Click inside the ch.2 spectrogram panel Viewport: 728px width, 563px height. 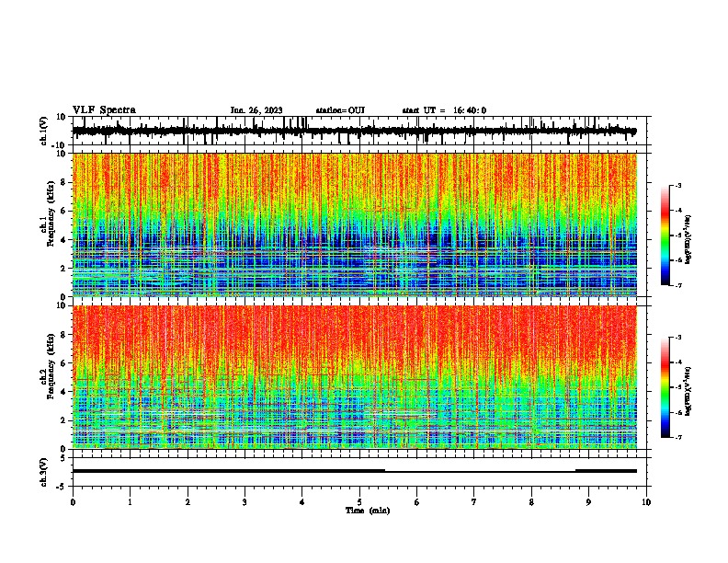click(x=355, y=377)
